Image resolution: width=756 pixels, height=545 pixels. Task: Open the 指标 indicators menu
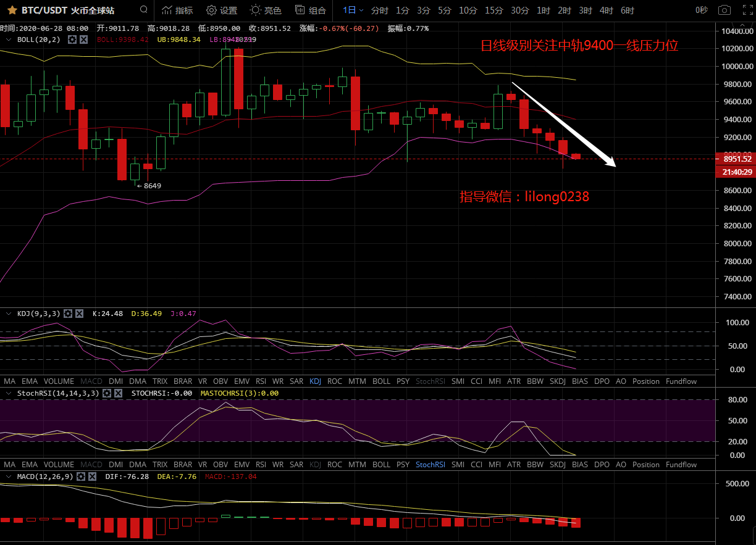[177, 10]
